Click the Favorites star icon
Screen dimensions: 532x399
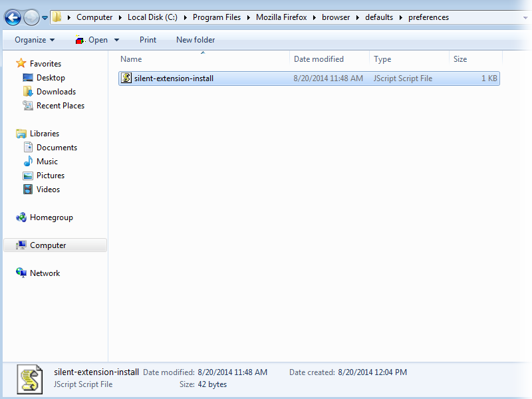click(21, 63)
